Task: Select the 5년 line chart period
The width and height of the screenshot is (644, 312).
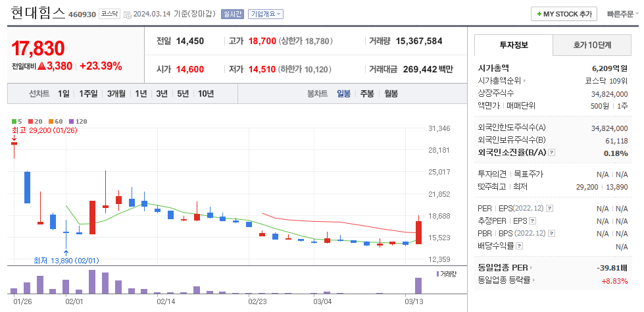Action: (x=183, y=93)
